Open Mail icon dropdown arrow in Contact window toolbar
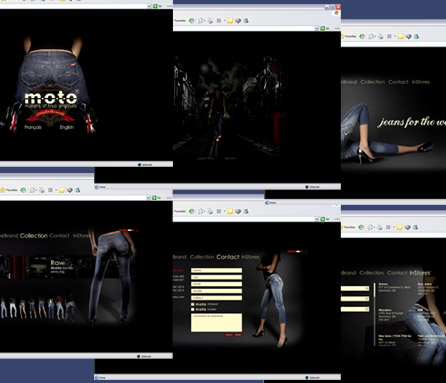The width and height of the screenshot is (446, 383). 205,212
